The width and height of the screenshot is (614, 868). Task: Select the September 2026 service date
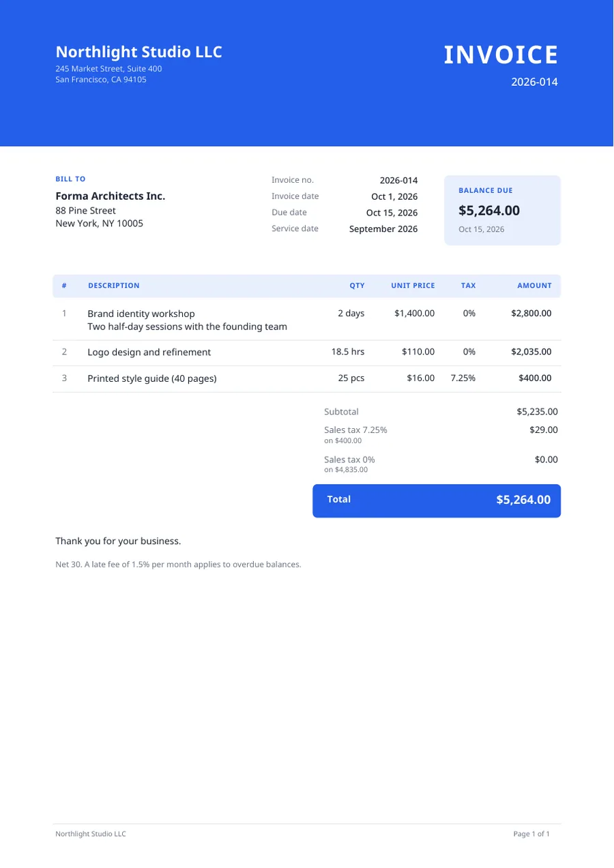pyautogui.click(x=383, y=229)
